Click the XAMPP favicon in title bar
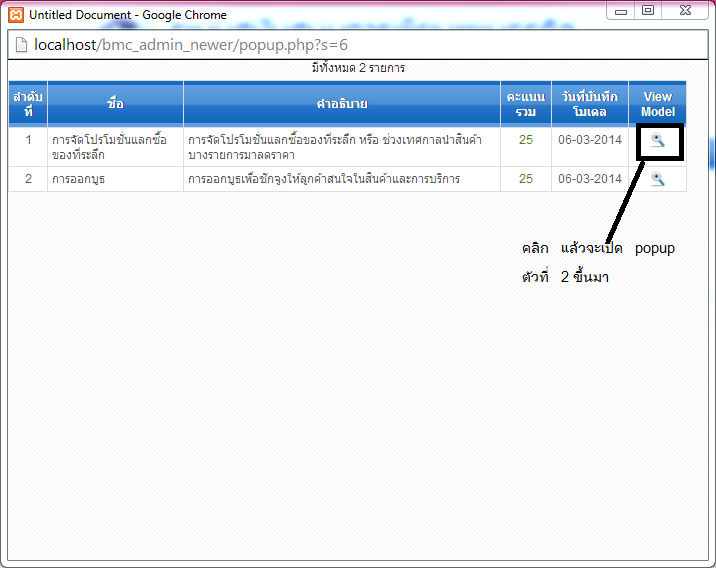Image resolution: width=716 pixels, height=568 pixels. click(16, 15)
